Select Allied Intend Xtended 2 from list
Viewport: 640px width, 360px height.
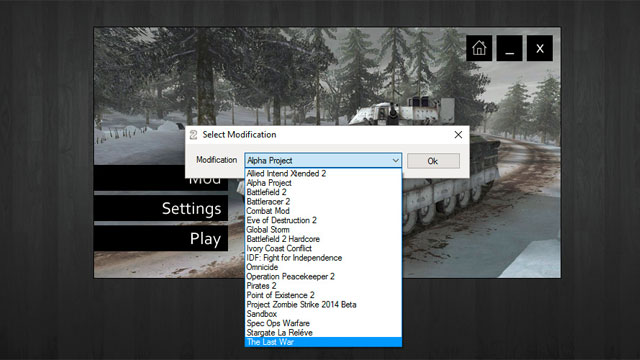point(323,173)
